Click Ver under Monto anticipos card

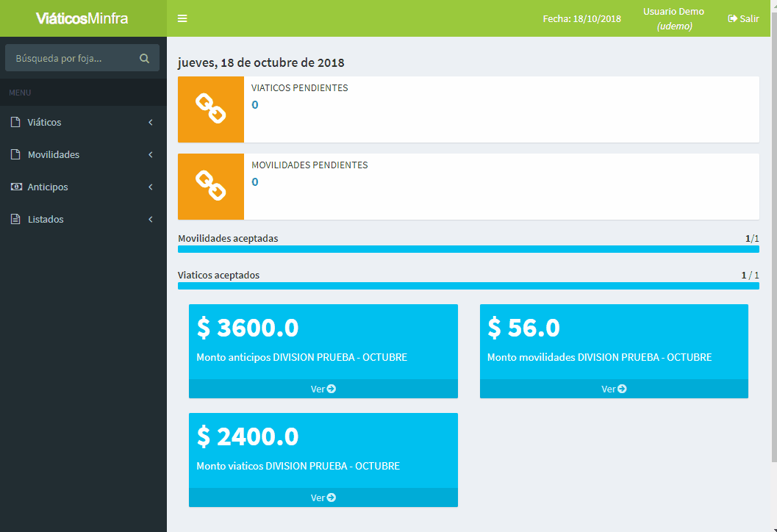click(323, 389)
